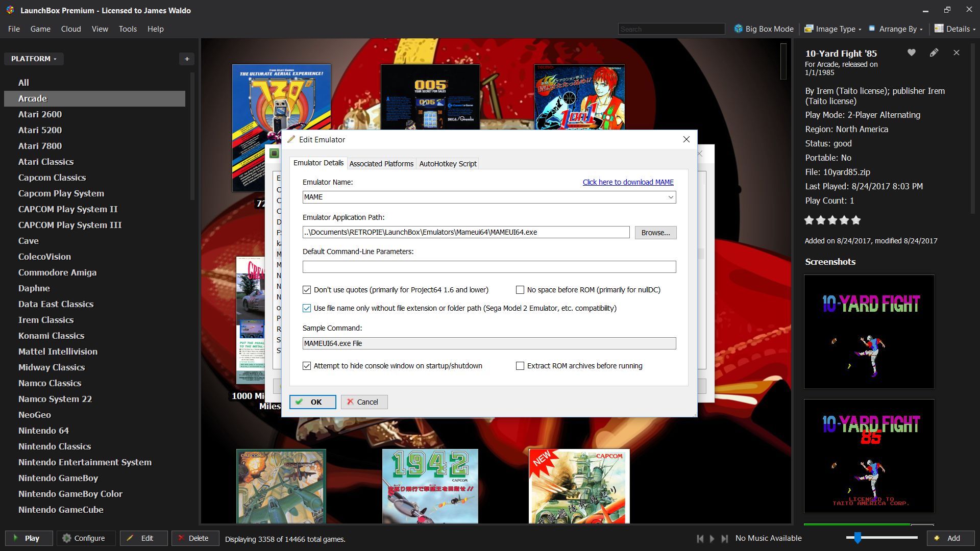Cancel the Edit Emulator dialog
This screenshot has width=980, height=551.
(x=364, y=402)
